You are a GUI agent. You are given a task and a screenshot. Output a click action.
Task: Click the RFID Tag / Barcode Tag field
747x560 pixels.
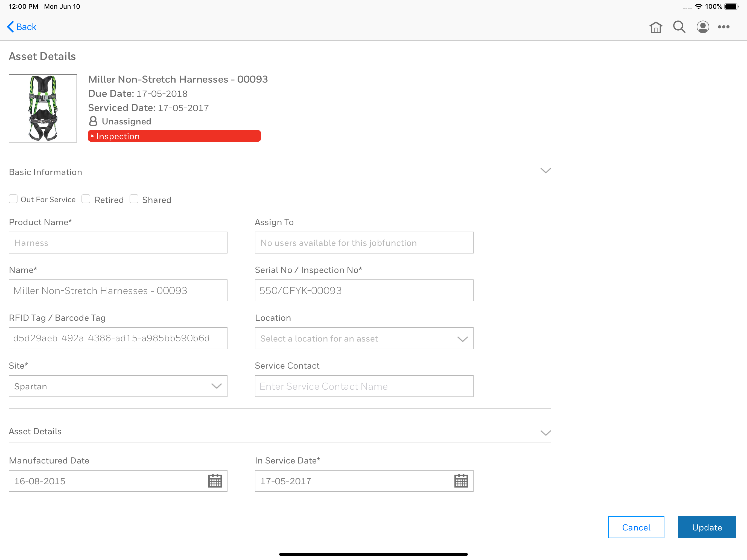[118, 338]
